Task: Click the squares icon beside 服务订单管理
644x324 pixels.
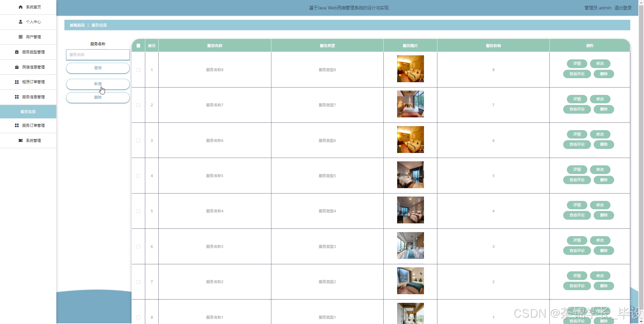Action: point(17,125)
